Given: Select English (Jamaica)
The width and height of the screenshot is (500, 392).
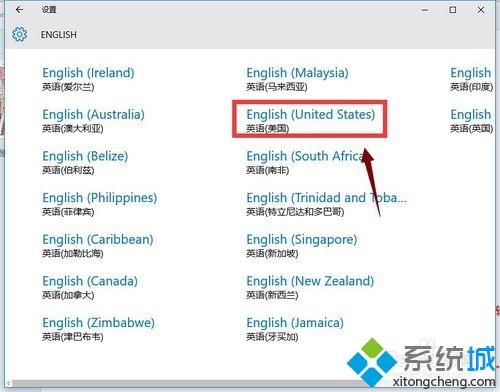Looking at the screenshot, I should (295, 329).
